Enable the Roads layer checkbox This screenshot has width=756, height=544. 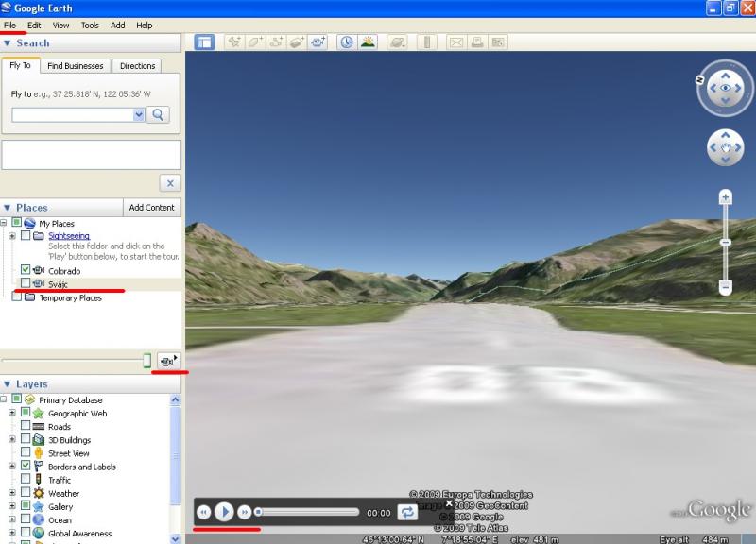coord(26,427)
